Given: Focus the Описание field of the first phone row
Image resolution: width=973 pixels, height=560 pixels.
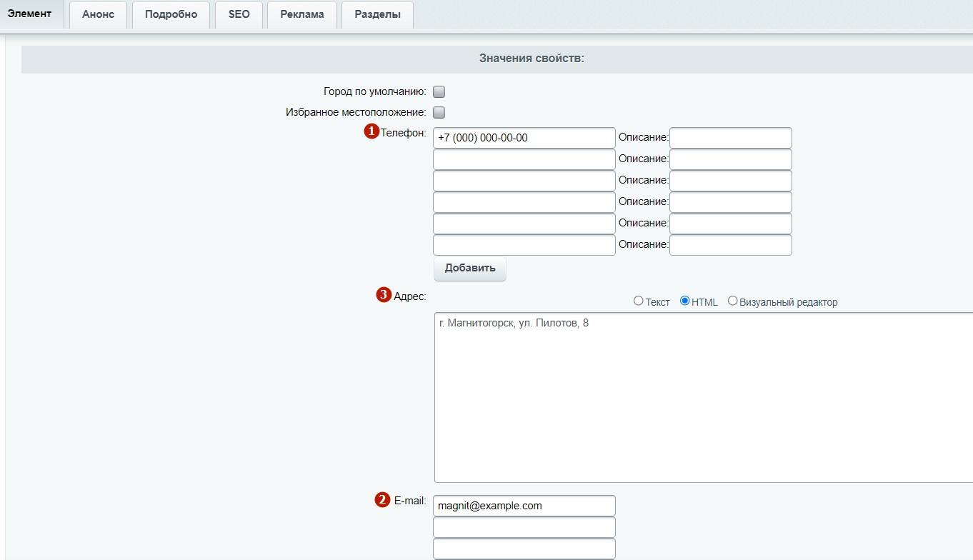Looking at the screenshot, I should [x=730, y=138].
